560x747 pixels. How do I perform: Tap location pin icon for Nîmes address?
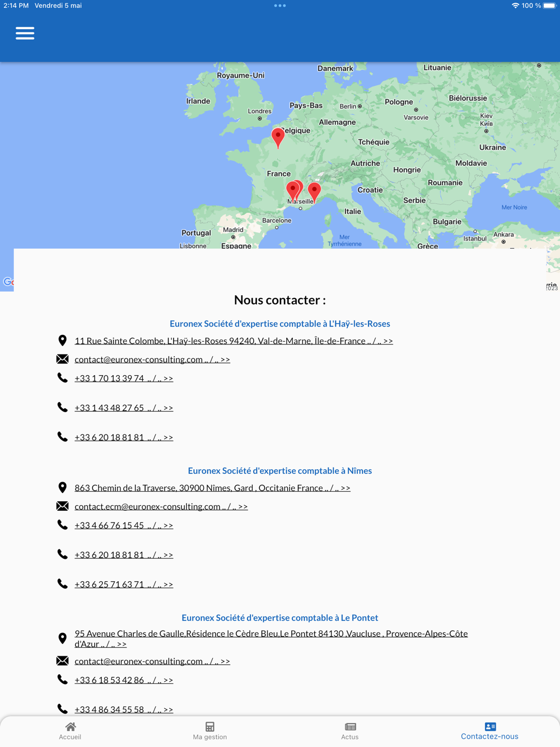pos(63,488)
